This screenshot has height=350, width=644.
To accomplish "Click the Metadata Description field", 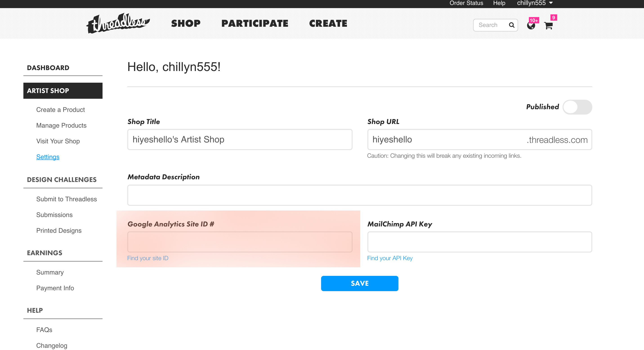I will [x=360, y=195].
